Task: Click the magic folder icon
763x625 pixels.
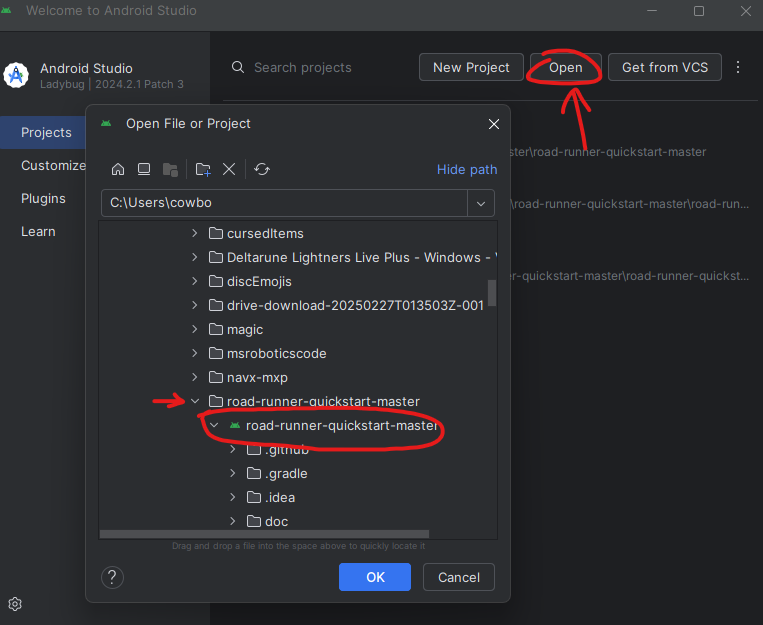Action: (x=216, y=329)
